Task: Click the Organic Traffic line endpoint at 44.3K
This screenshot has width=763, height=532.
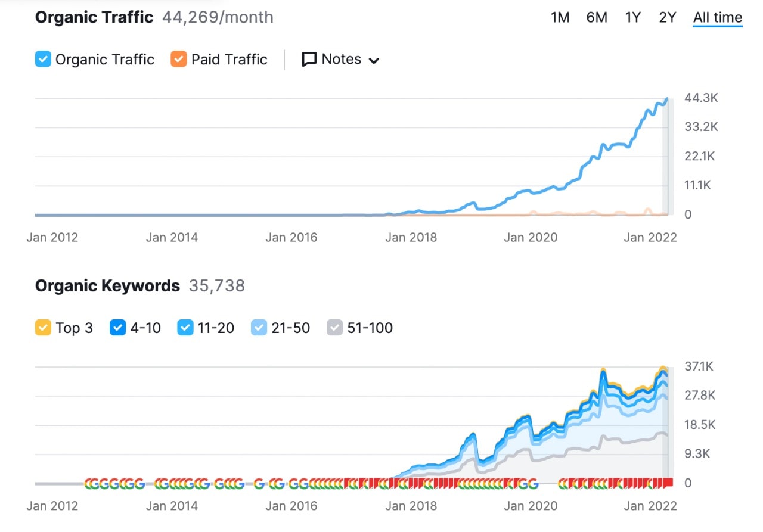Action: pos(666,99)
